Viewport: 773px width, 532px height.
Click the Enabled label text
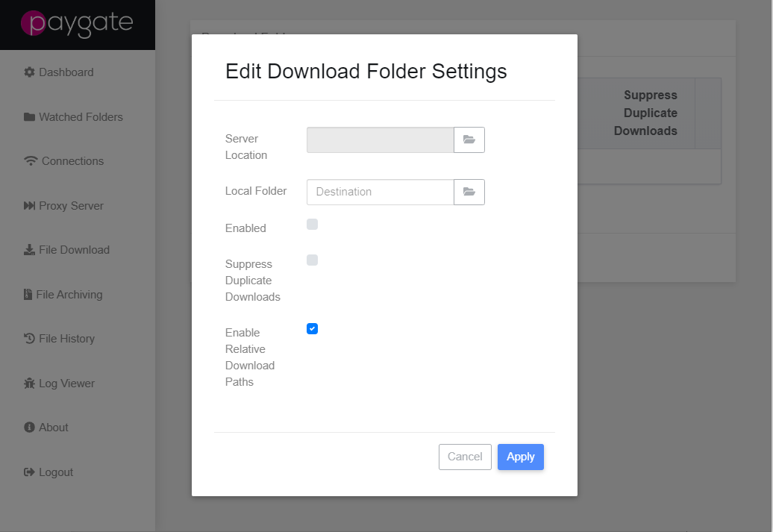click(245, 228)
